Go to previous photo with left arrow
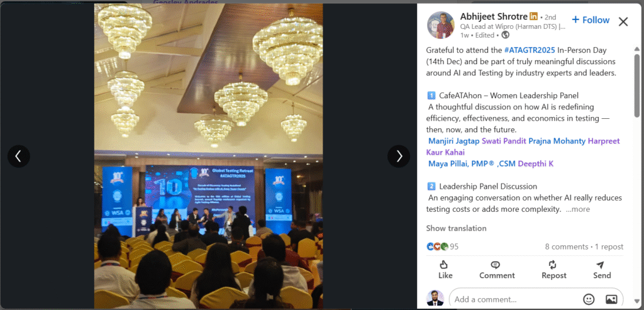This screenshot has height=310, width=644. coord(18,156)
